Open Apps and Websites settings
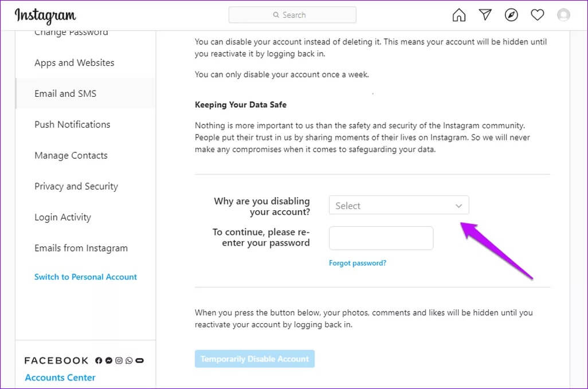Viewport: 588px width, 389px height. (75, 62)
